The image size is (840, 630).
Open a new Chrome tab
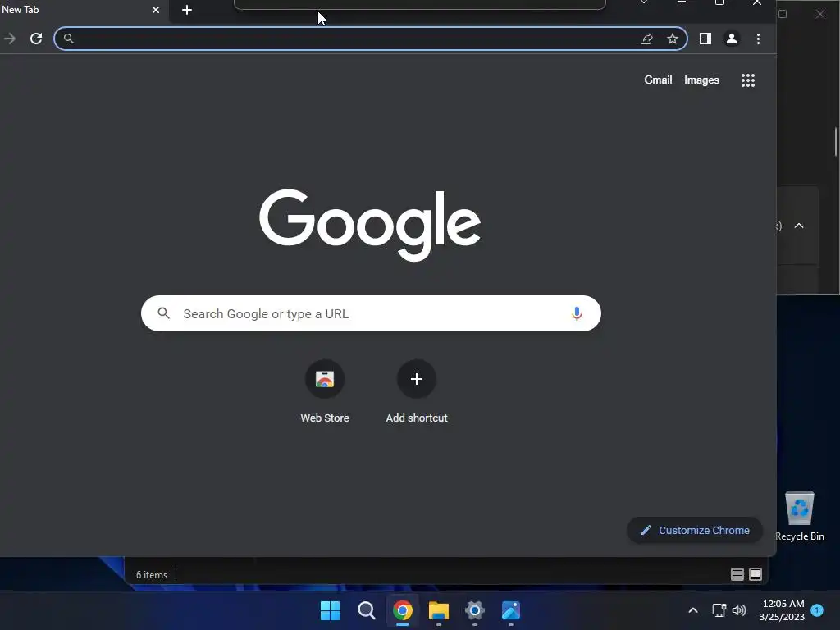coord(186,10)
